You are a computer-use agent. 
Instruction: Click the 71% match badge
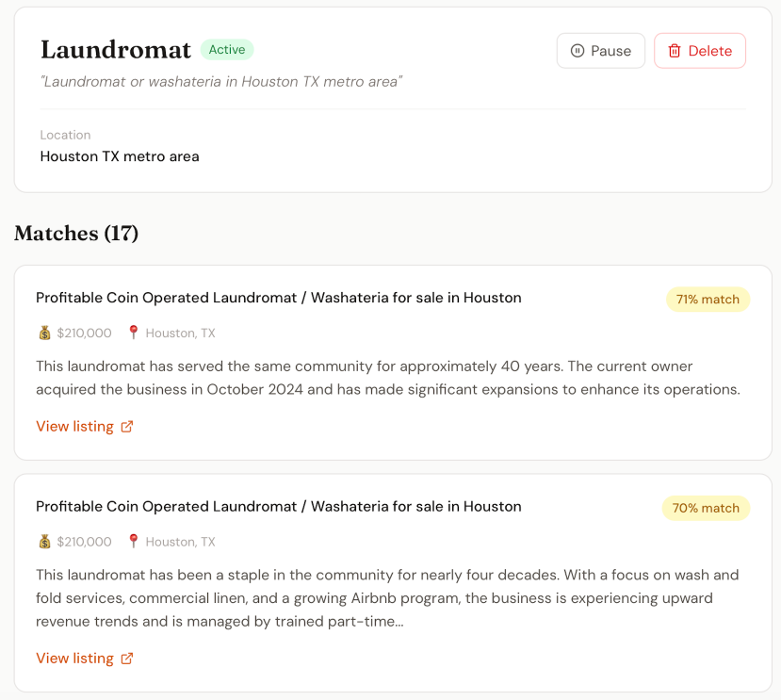click(x=708, y=300)
